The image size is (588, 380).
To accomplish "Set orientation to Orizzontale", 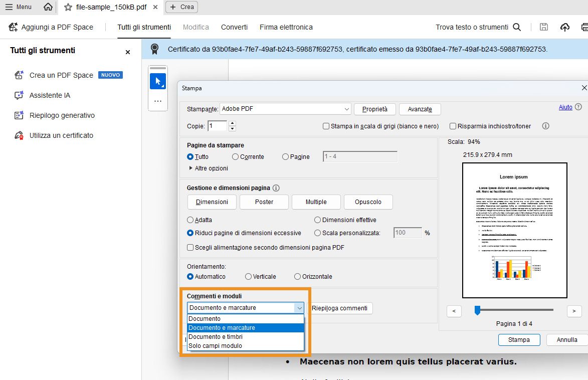I will (x=297, y=276).
